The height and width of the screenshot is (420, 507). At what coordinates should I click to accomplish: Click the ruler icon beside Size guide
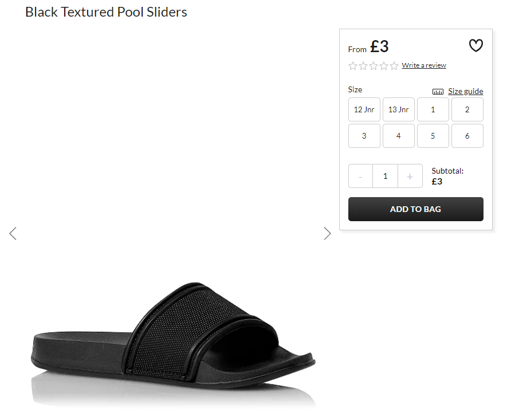point(438,92)
